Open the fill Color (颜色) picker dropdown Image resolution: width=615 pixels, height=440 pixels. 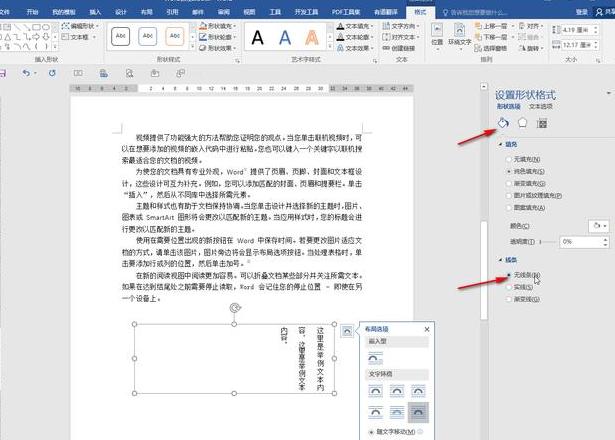(x=599, y=226)
